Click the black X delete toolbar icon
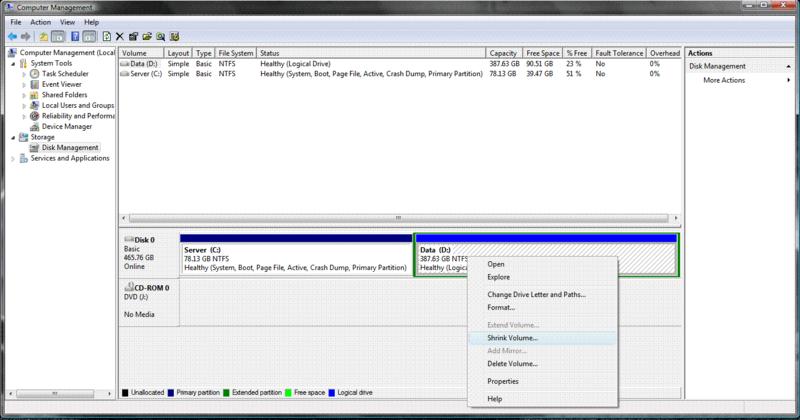Viewport: 800px width, 420px height. tap(119, 36)
